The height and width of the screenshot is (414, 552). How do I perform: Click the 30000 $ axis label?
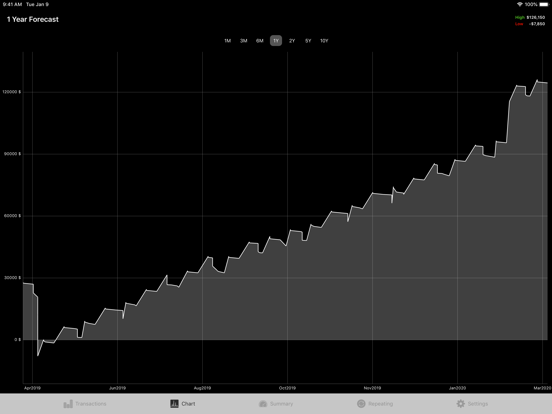13,278
